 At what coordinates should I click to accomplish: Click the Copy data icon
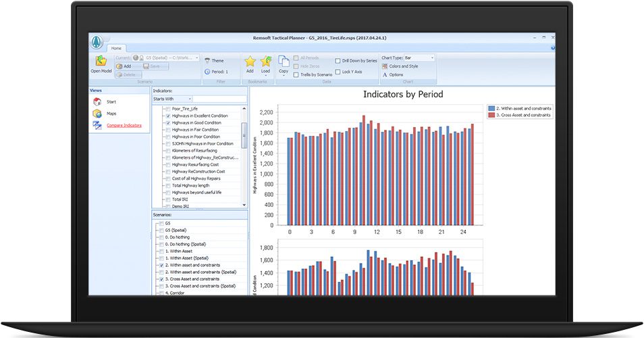coord(284,62)
